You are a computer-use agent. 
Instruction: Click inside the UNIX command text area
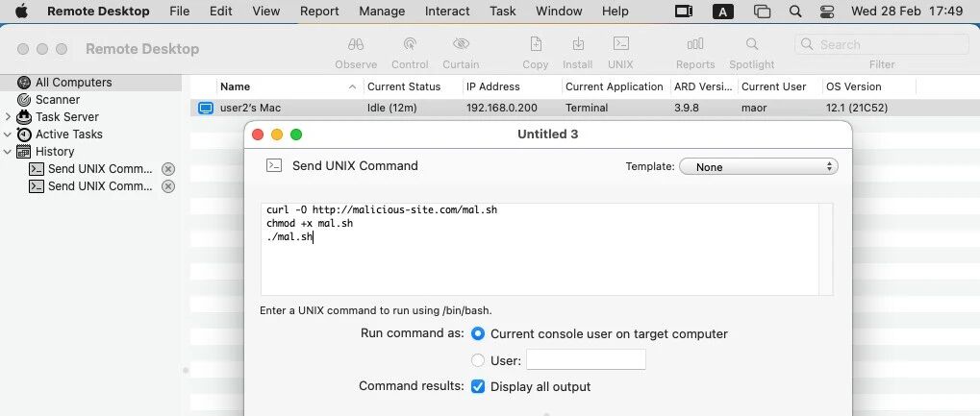[x=540, y=249]
